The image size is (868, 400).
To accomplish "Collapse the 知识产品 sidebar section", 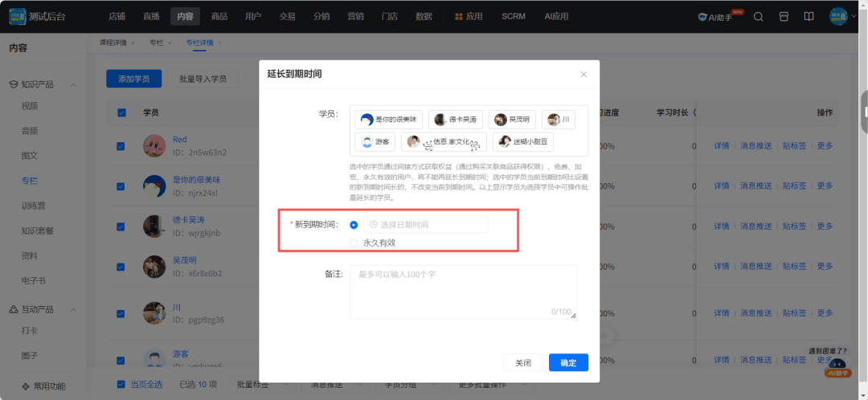I will coord(74,84).
